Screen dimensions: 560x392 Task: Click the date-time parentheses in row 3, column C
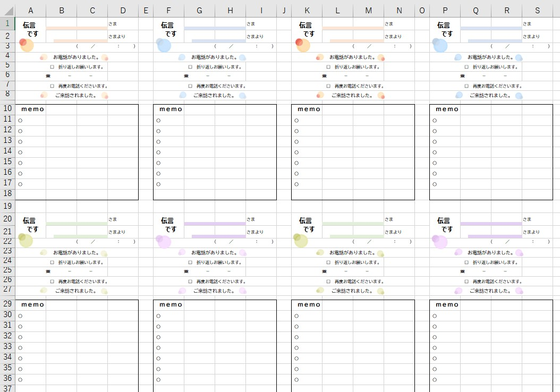click(106, 46)
